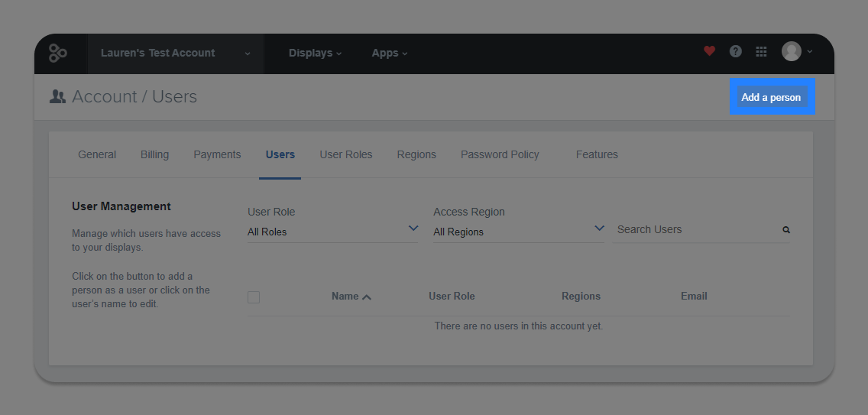Viewport: 868px width, 415px height.
Task: Expand the All Regions dropdown
Action: click(519, 232)
